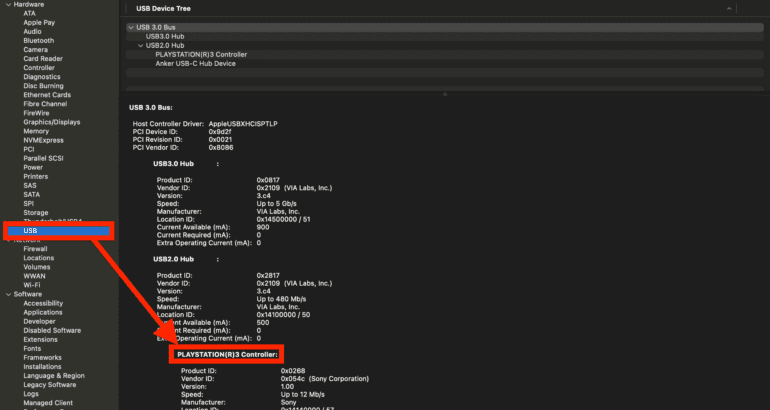770x410 pixels.
Task: Click the pane divider handle below device tree
Action: 445,93
